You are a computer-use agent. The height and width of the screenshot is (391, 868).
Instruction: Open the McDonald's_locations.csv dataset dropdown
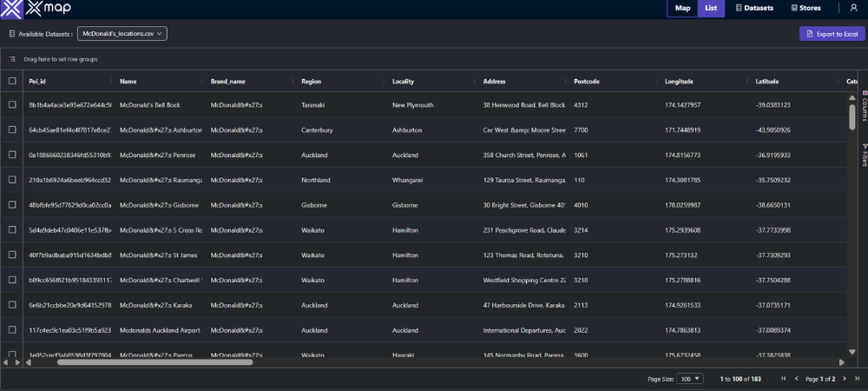(x=122, y=34)
